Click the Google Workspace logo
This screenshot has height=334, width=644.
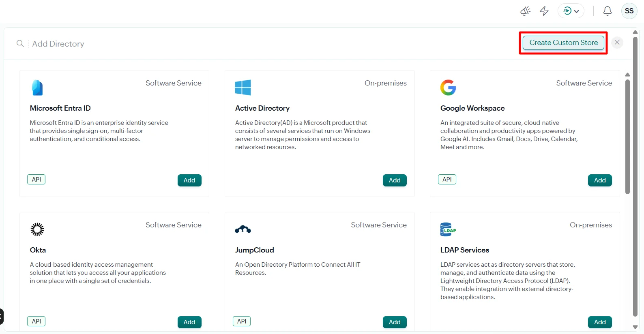point(448,88)
